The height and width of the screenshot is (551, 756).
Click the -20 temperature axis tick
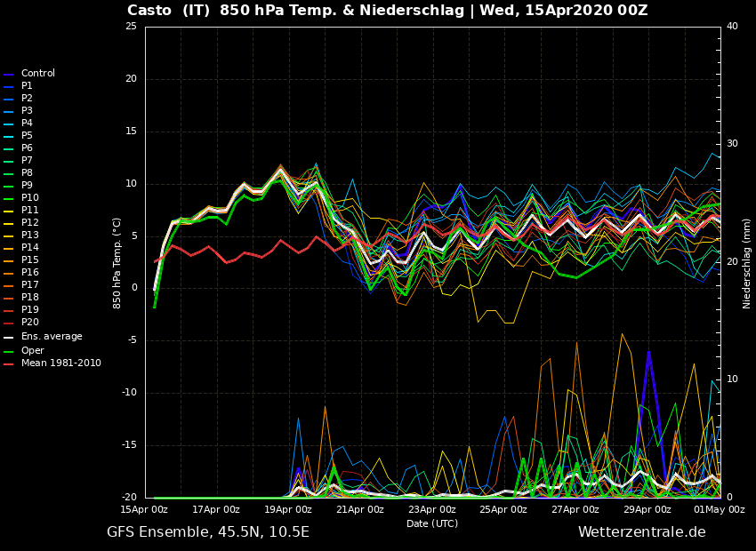(129, 498)
